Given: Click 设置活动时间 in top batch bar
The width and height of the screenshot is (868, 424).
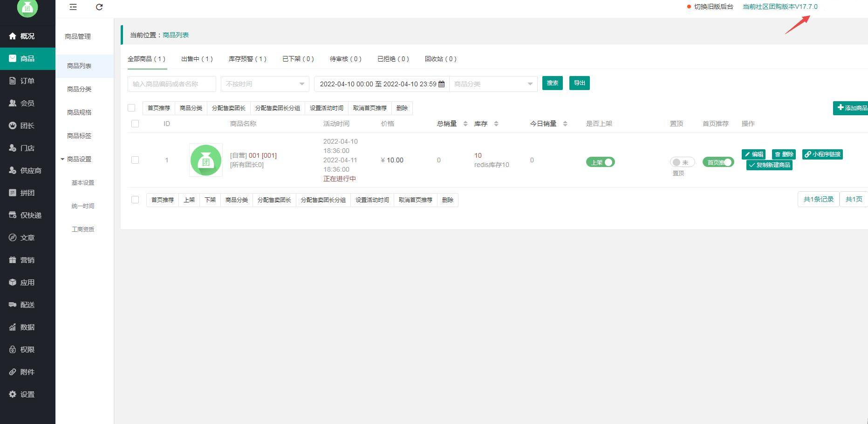Looking at the screenshot, I should pos(327,108).
